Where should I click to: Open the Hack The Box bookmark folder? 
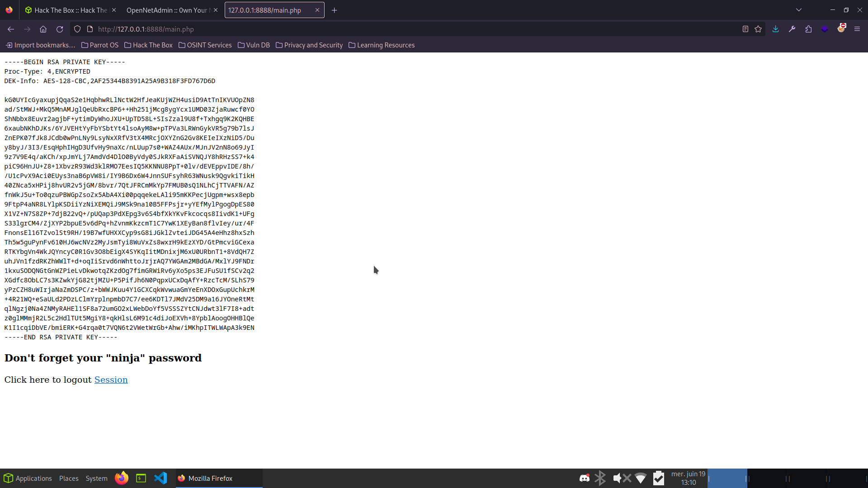coord(148,45)
